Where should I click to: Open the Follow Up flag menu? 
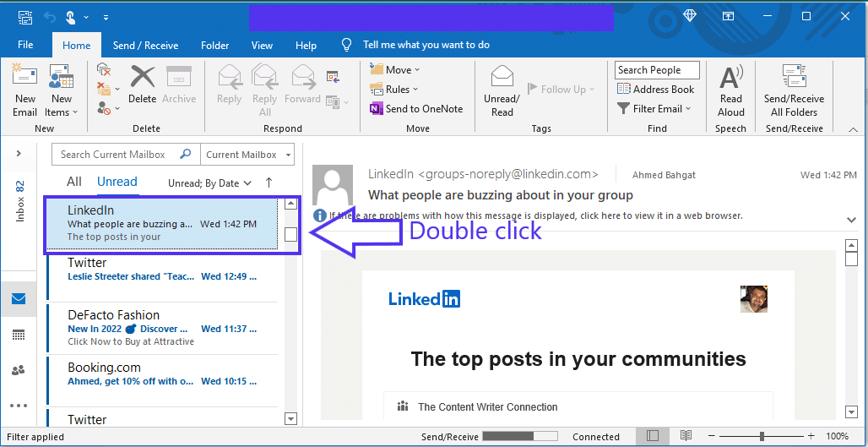(560, 90)
